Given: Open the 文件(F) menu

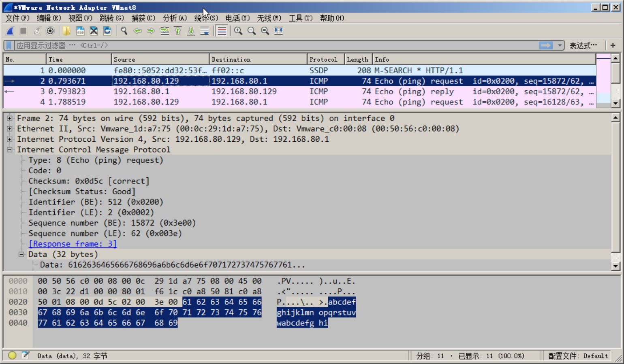Looking at the screenshot, I should (x=17, y=18).
